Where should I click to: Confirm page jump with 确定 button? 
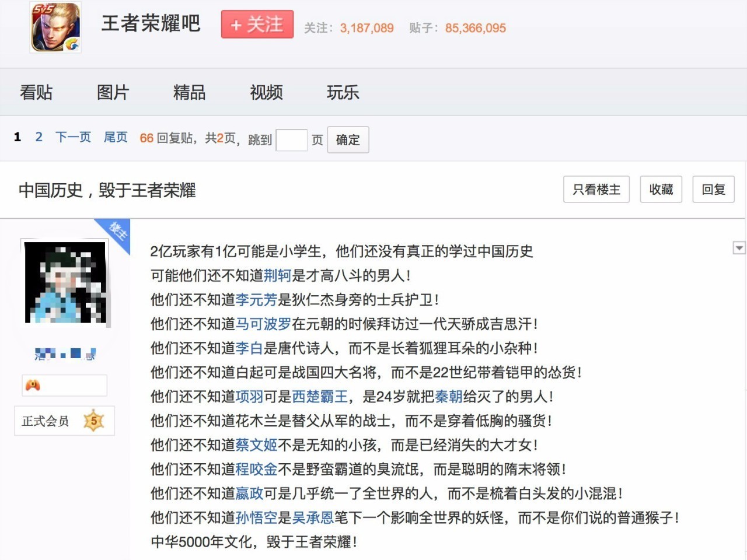(348, 140)
